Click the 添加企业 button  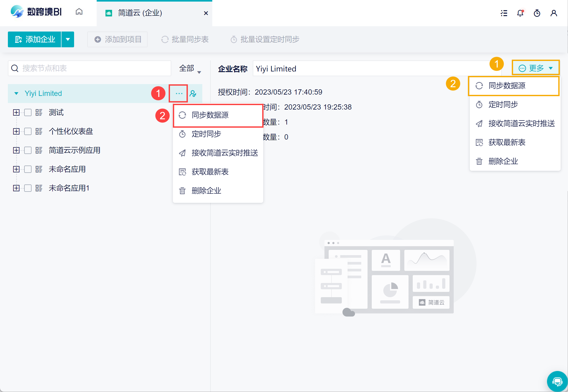(34, 39)
